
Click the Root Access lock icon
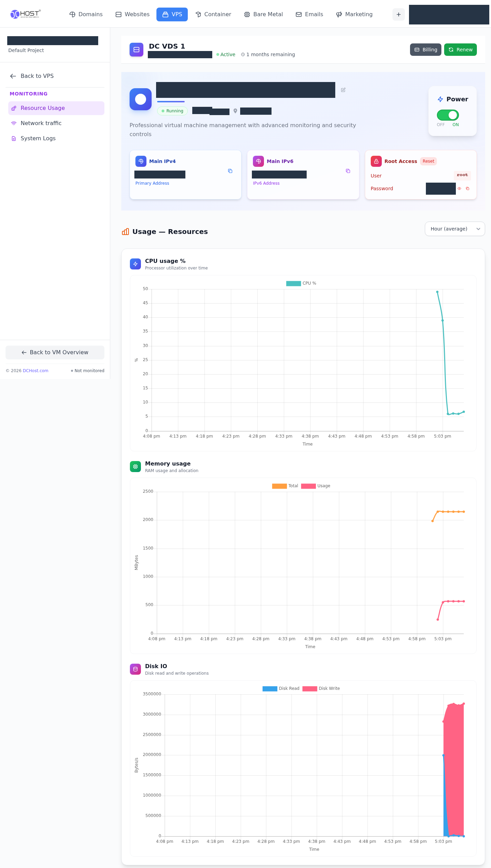(376, 161)
